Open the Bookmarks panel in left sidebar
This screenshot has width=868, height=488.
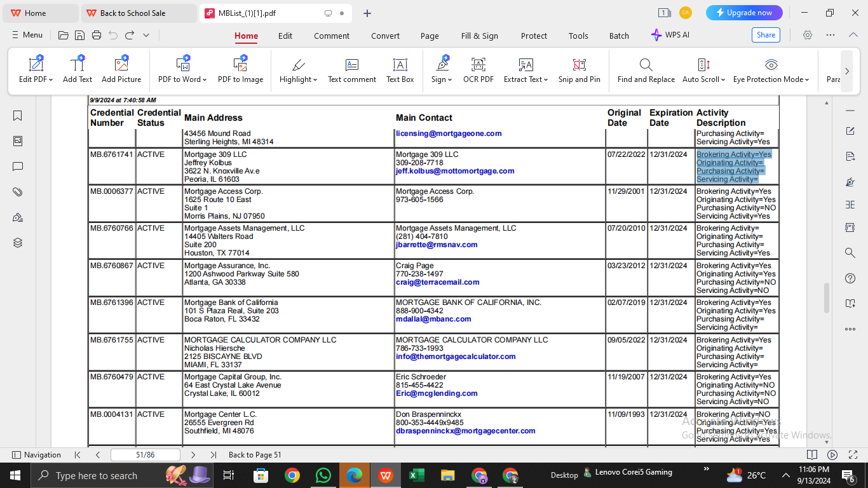coord(18,116)
